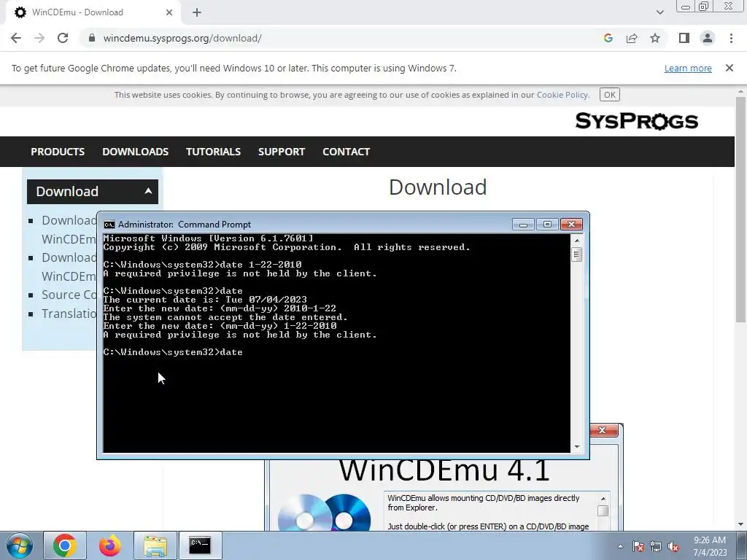Open the Cookie Policy link

click(562, 95)
